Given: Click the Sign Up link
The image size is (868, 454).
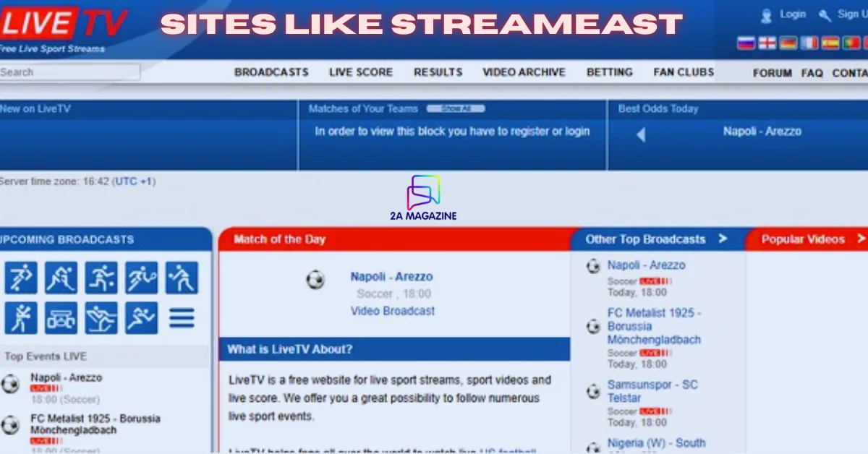Looking at the screenshot, I should [852, 14].
